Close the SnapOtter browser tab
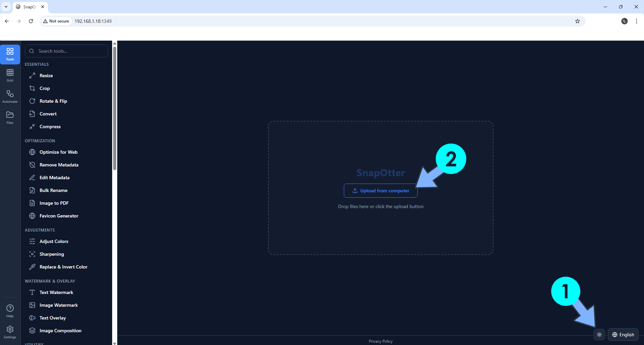 43,7
